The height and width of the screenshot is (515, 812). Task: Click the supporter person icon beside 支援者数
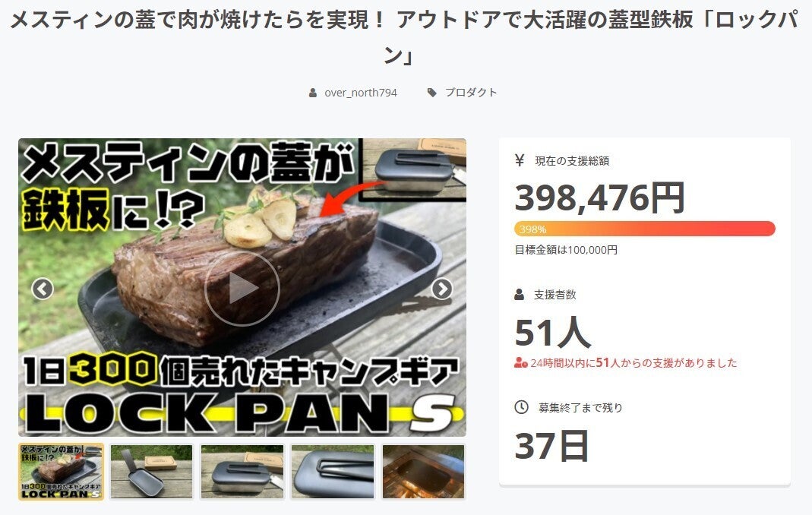coord(519,294)
